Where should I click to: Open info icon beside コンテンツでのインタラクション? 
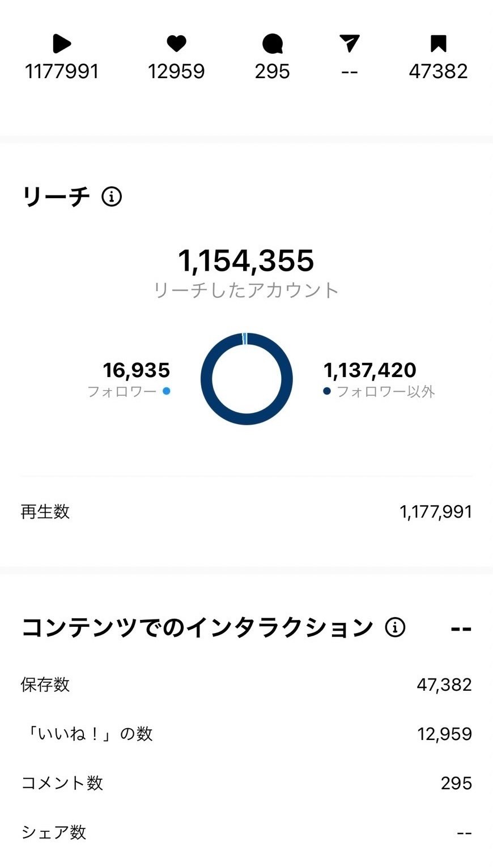pos(395,627)
